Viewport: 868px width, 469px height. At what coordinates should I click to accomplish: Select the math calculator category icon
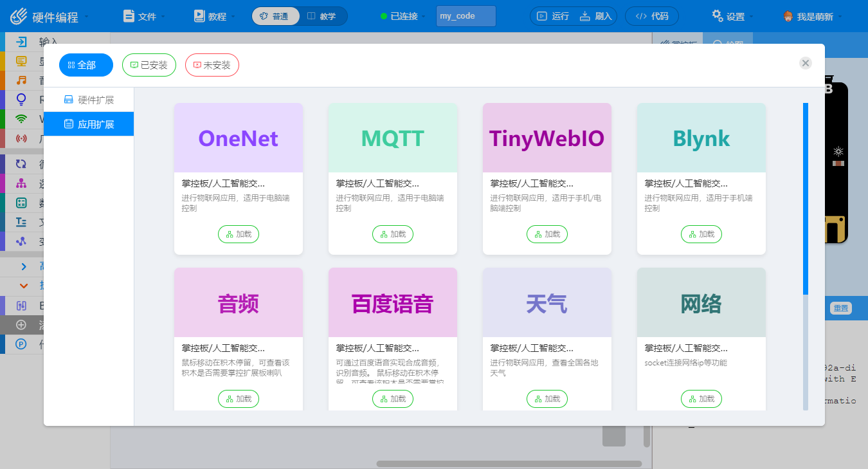click(21, 203)
